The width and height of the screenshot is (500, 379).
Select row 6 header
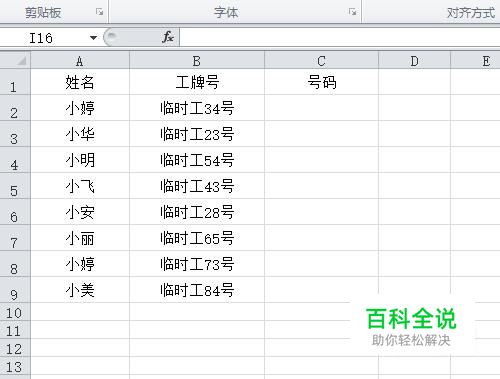pos(15,212)
